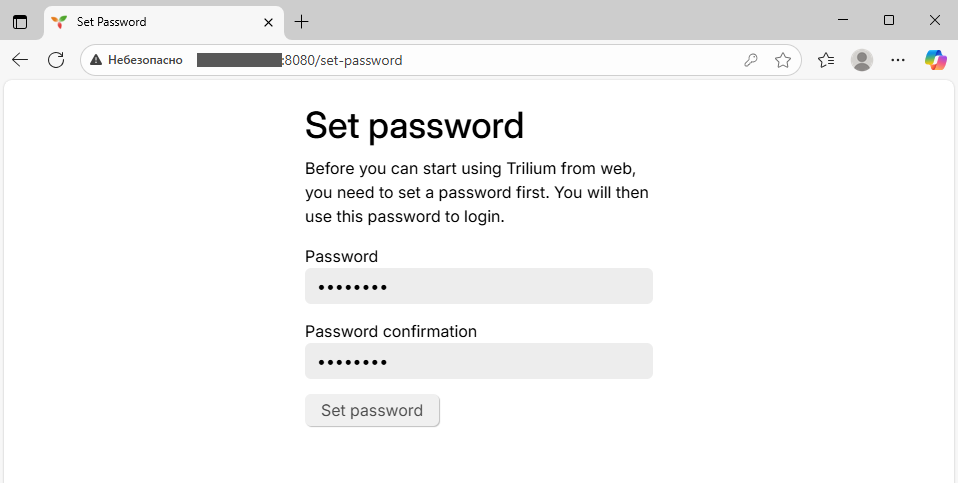
Task: Maximize the browser window
Action: click(889, 20)
